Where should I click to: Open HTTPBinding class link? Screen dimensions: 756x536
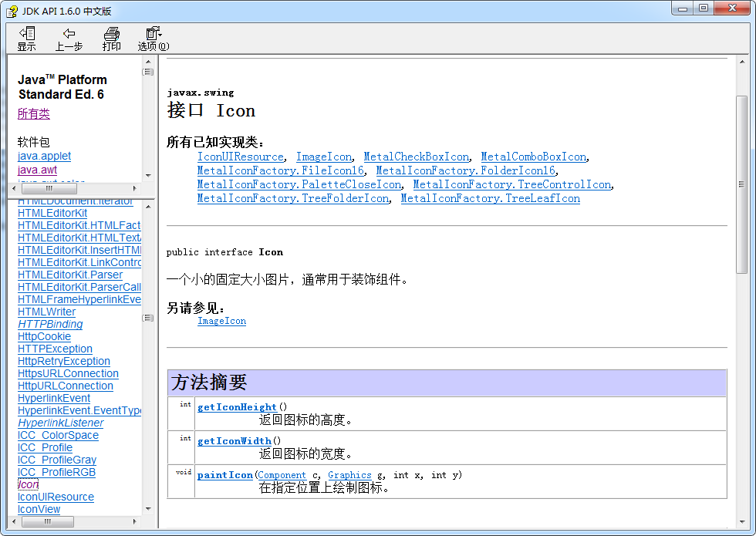[50, 324]
